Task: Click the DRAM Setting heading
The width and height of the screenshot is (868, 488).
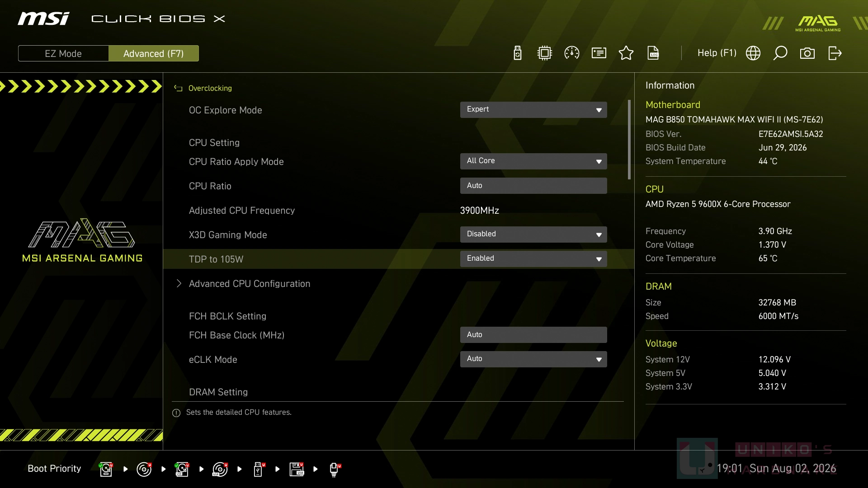Action: click(x=218, y=392)
